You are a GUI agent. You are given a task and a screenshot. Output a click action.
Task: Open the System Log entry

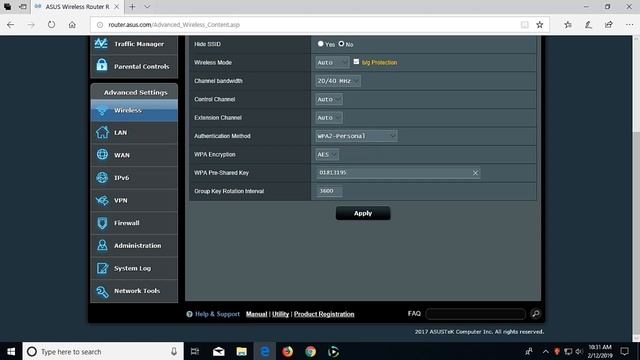134,268
